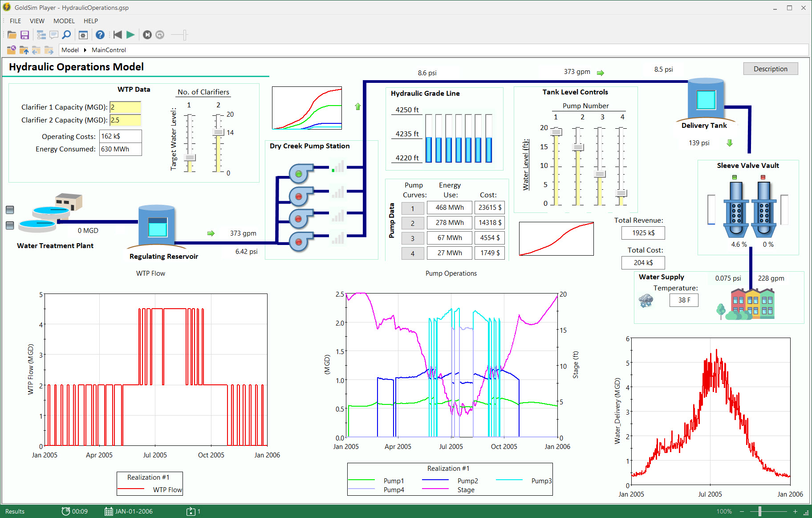Select pump curve button 4
Viewport: 812px width, 518px height.
click(413, 253)
